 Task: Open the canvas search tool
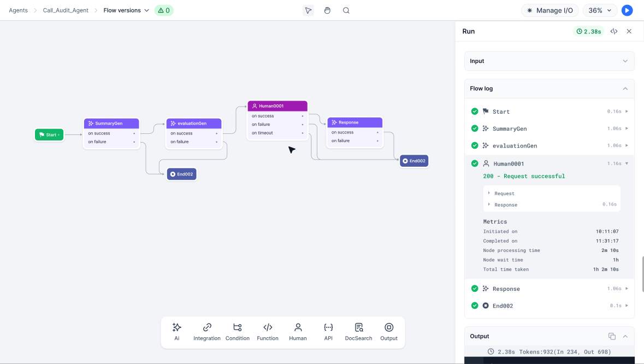point(346,10)
